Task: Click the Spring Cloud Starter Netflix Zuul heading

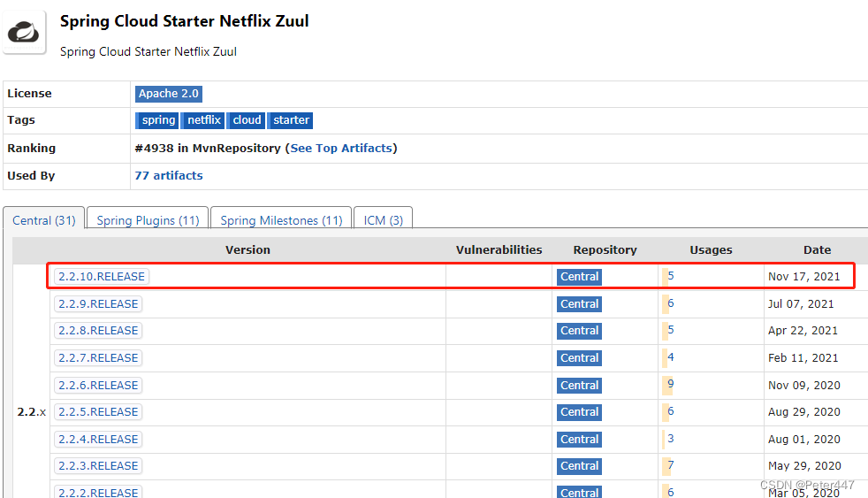Action: pos(185,21)
